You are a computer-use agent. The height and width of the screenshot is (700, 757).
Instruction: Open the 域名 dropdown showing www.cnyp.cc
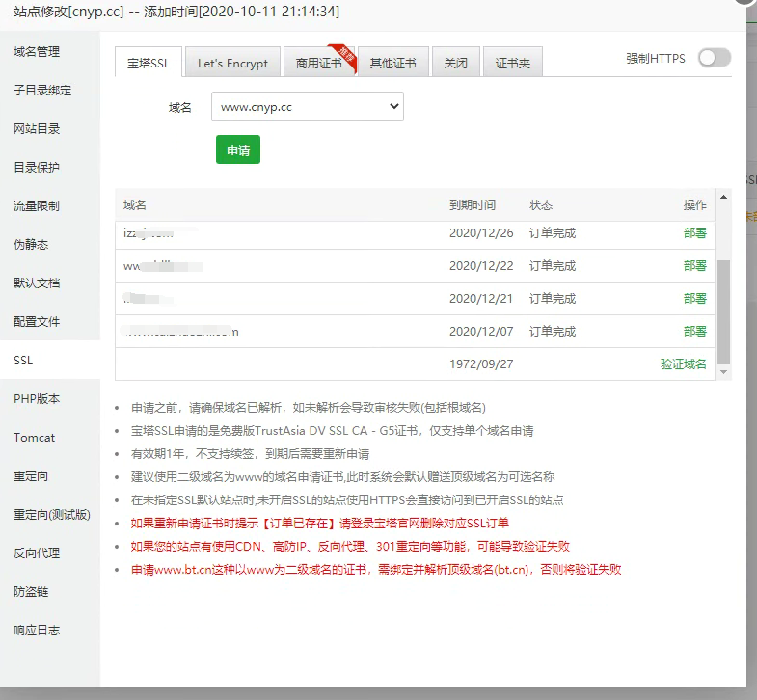pos(307,107)
